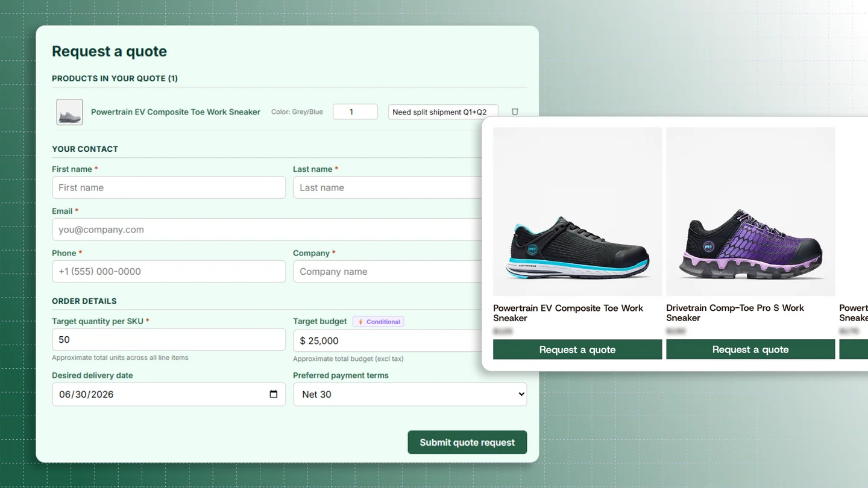The image size is (868, 488).
Task: Select the Phone number field
Action: 169,271
